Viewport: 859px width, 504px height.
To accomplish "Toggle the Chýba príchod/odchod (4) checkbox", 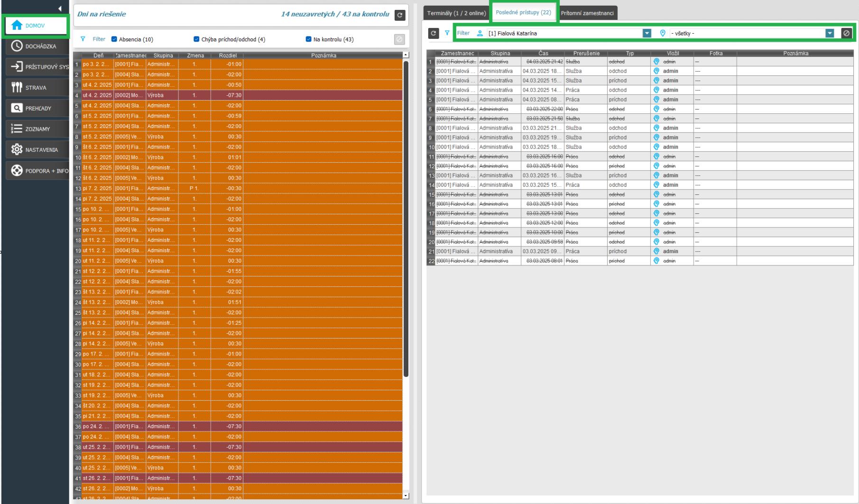I will [196, 39].
